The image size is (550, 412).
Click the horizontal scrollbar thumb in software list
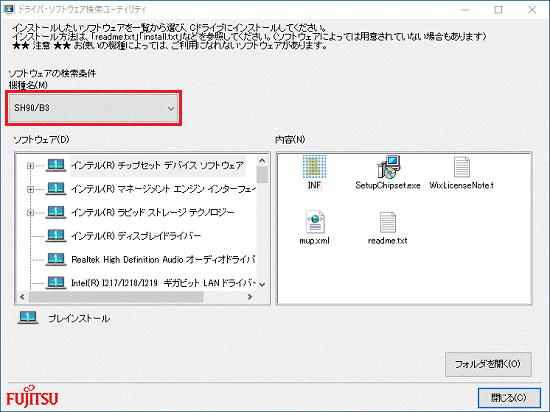[x=116, y=297]
